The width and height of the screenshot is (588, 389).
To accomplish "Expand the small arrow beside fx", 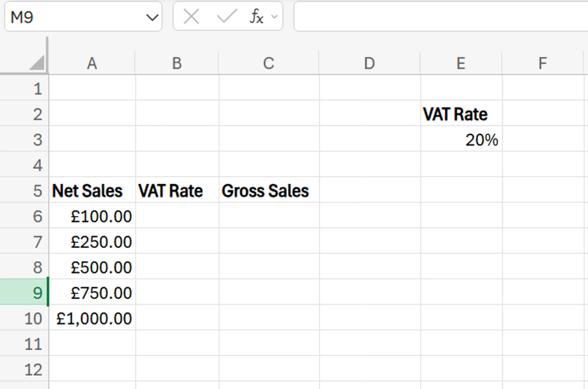I will [274, 17].
